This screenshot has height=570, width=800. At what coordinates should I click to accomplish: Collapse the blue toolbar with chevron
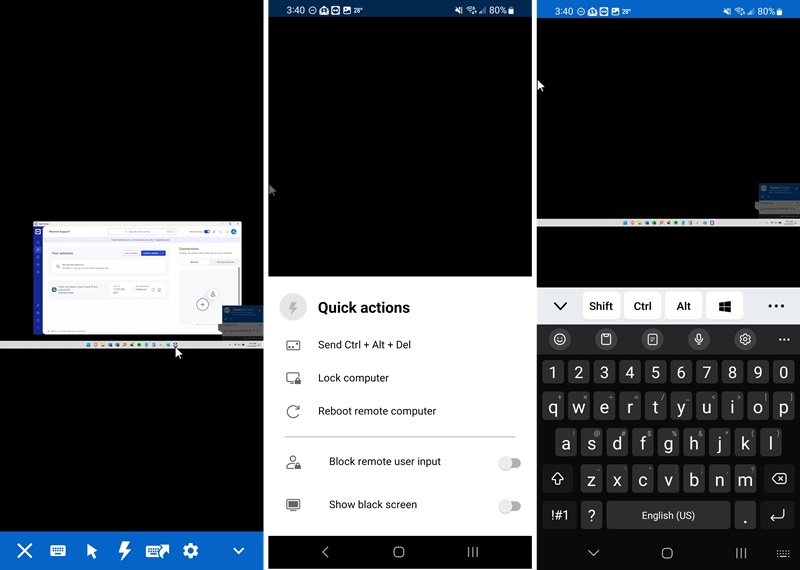pyautogui.click(x=238, y=551)
